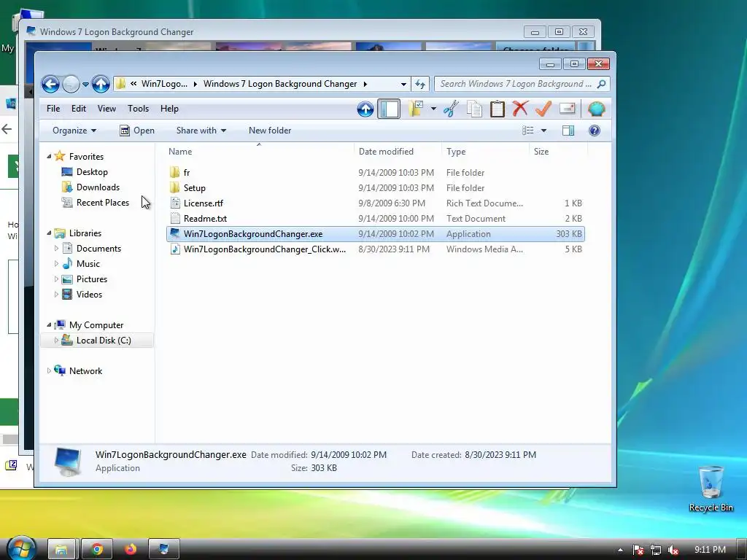The width and height of the screenshot is (747, 560).
Task: Click the greyed Forward arrow button
Action: tap(71, 85)
